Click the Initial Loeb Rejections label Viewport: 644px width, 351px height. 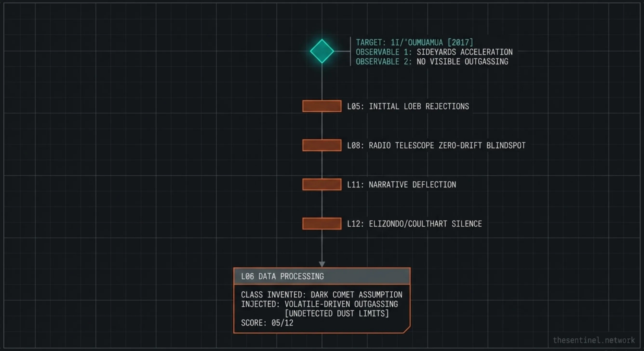408,106
